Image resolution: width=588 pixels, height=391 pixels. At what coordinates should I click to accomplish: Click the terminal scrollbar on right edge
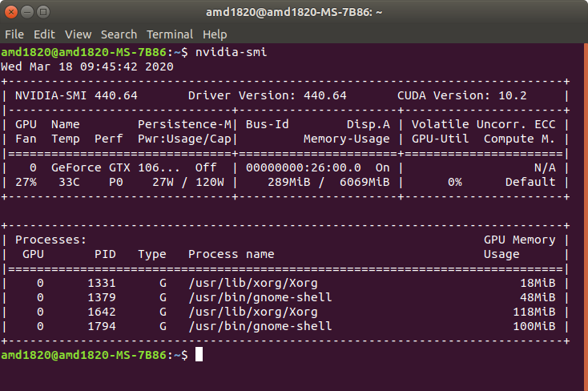tap(586, 217)
